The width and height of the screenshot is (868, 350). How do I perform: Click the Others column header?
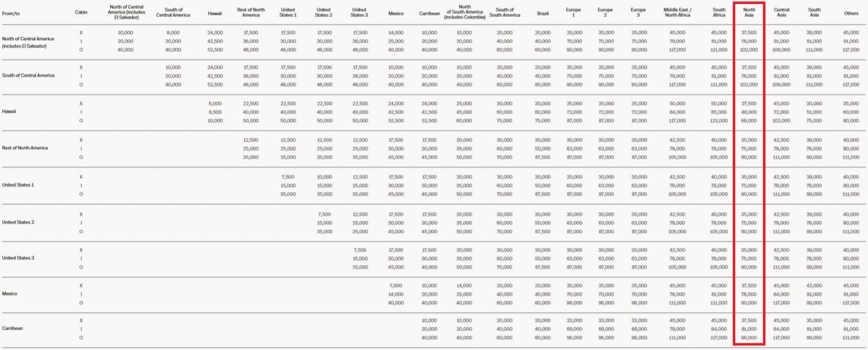pos(850,12)
